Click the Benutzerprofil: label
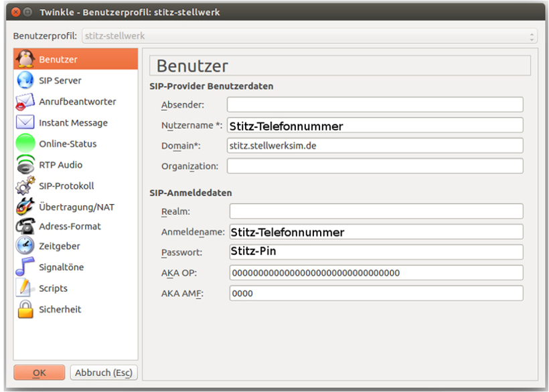 coord(45,36)
